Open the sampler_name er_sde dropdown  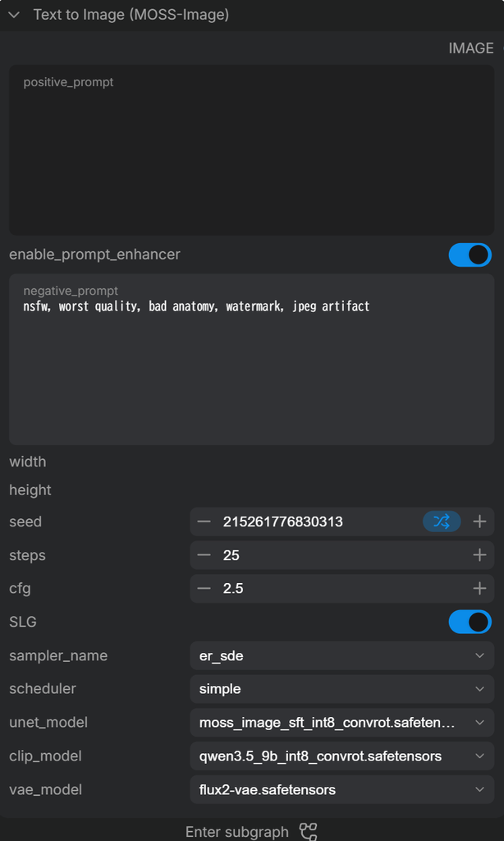[342, 655]
